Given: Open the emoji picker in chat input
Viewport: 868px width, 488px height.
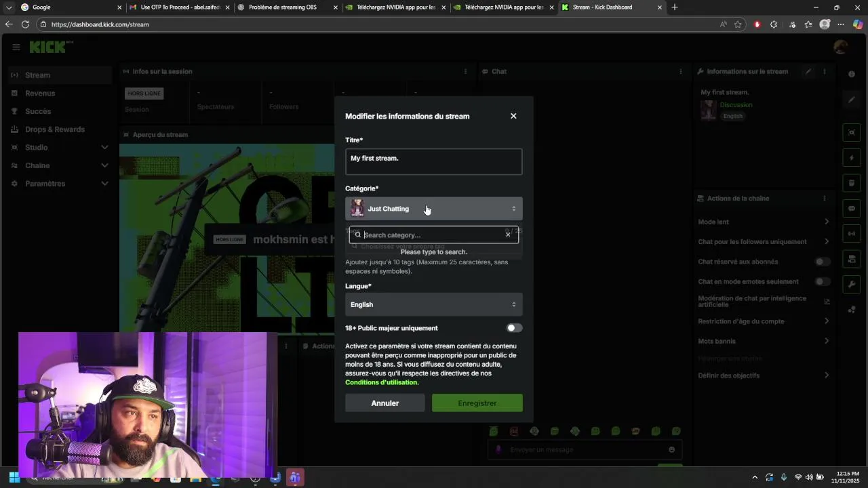Looking at the screenshot, I should (672, 449).
